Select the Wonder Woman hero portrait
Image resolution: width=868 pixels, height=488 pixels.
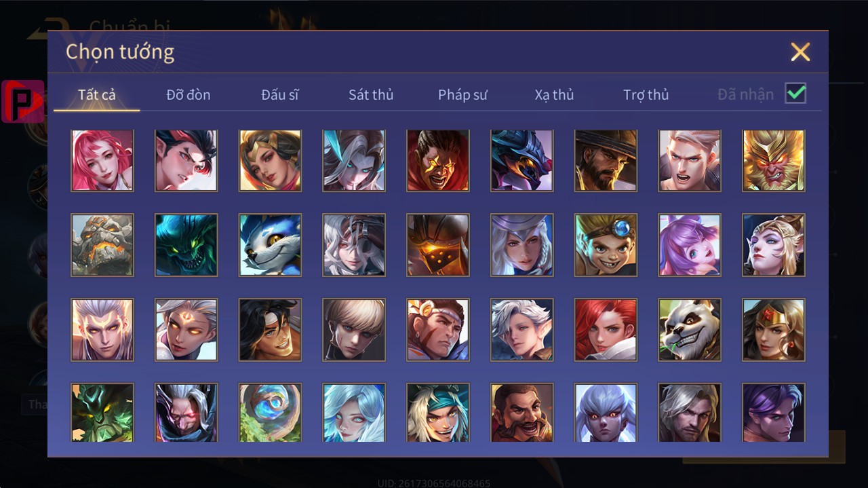coord(774,329)
